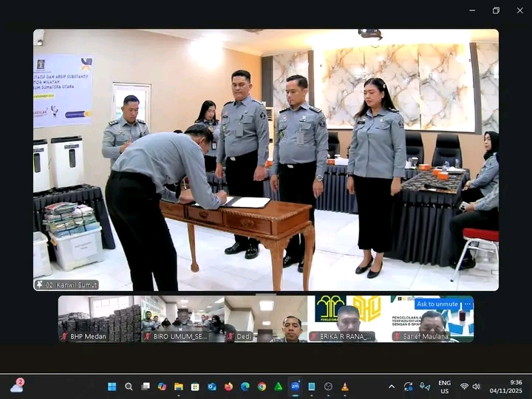Image resolution: width=532 pixels, height=399 pixels.
Task: Toggle the volume speaker tray icon
Action: click(476, 386)
